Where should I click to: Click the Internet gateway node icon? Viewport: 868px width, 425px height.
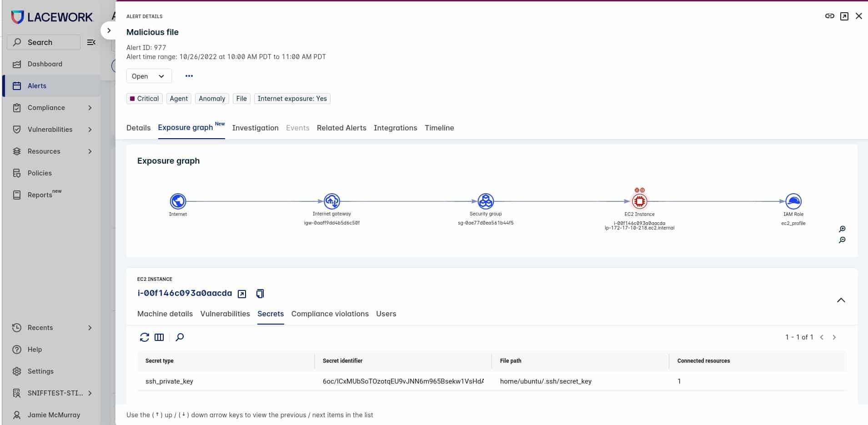(331, 201)
